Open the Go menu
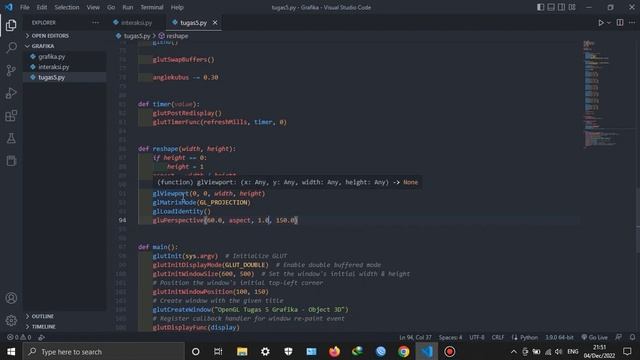640x360 pixels. pos(111,7)
